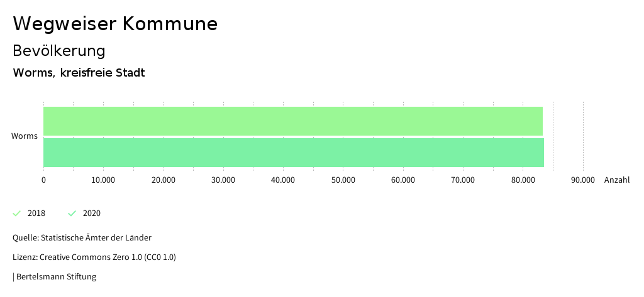Screen dimensions: 644x297
Task: Open the Creative Commons Zero license text
Action: (94, 257)
